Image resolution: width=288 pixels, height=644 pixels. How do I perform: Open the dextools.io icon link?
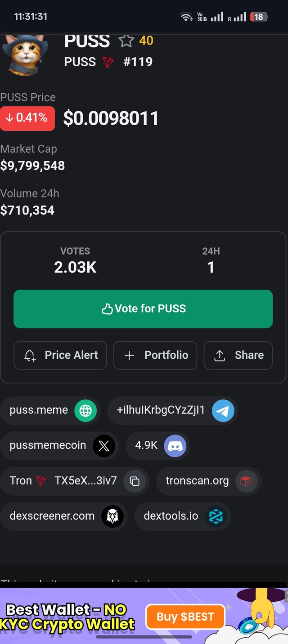click(216, 516)
